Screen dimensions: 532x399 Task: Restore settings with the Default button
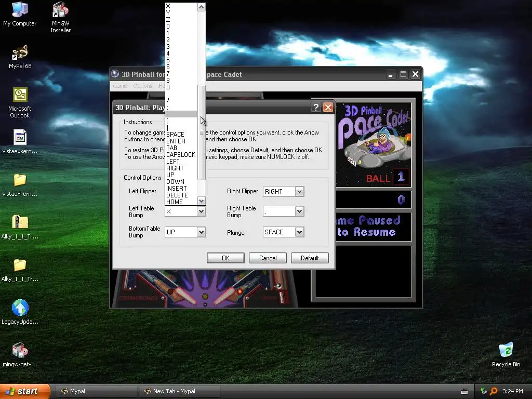310,258
